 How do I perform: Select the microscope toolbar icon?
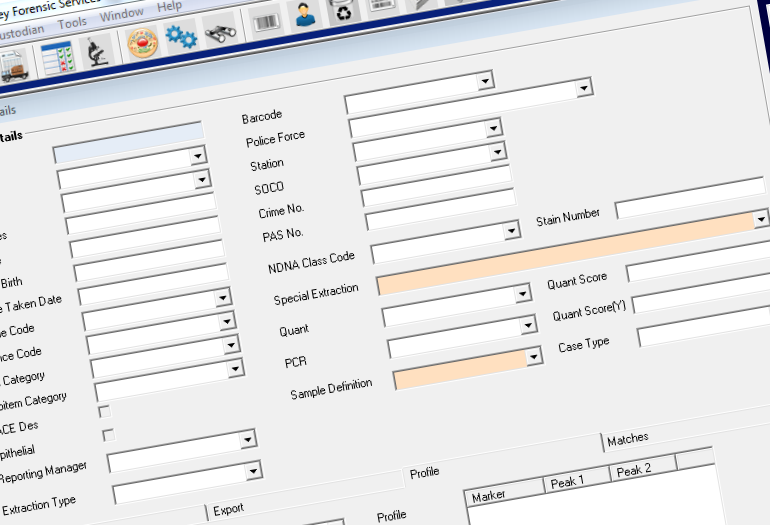point(96,54)
